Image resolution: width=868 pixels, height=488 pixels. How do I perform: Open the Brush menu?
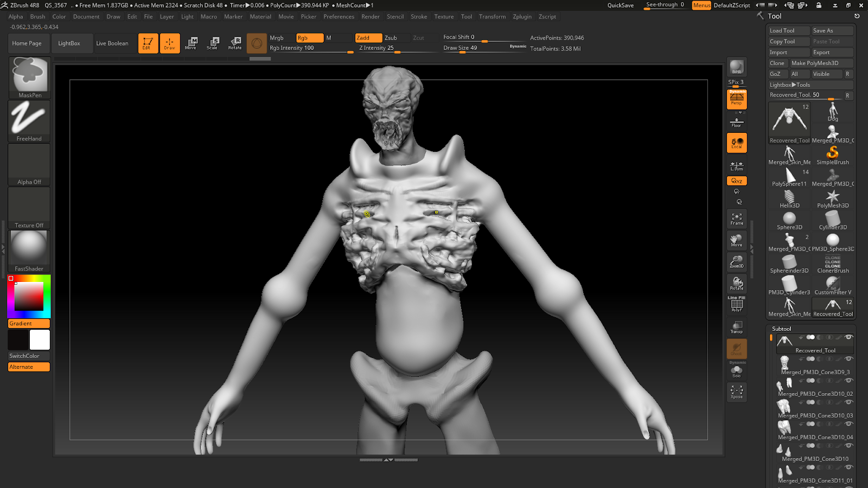tap(37, 17)
